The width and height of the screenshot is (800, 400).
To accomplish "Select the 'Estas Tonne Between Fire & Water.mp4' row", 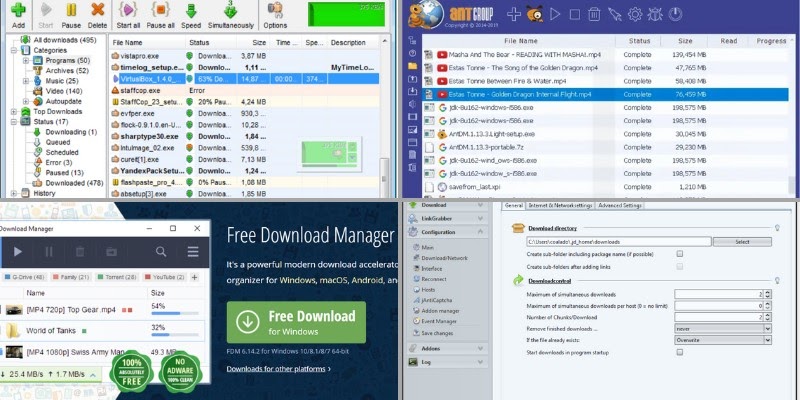I will [x=605, y=81].
